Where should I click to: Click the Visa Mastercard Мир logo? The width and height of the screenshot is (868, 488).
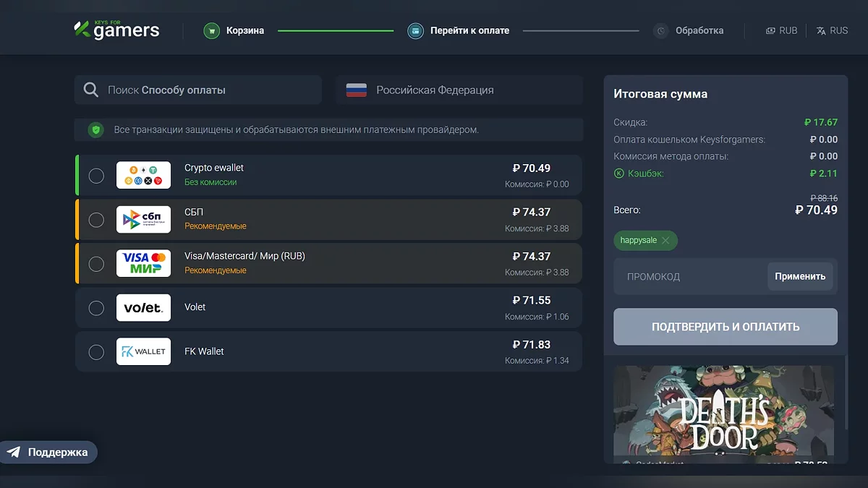pyautogui.click(x=143, y=264)
